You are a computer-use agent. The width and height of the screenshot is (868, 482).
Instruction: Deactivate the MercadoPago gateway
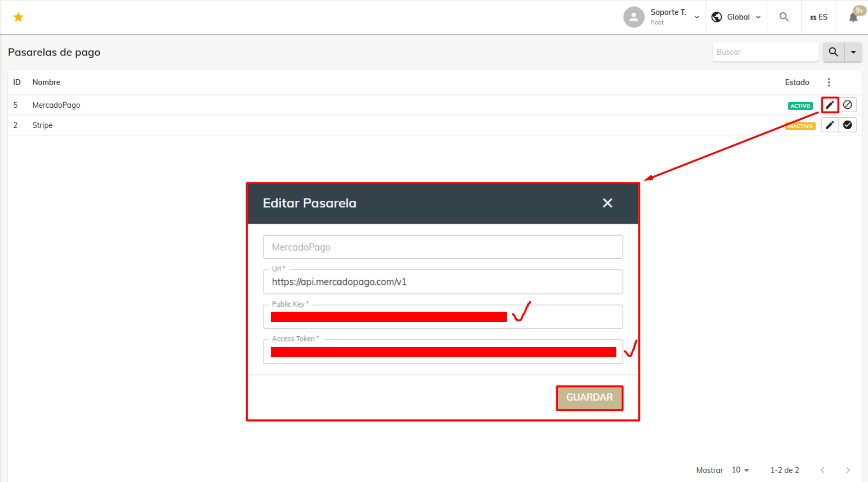(848, 105)
